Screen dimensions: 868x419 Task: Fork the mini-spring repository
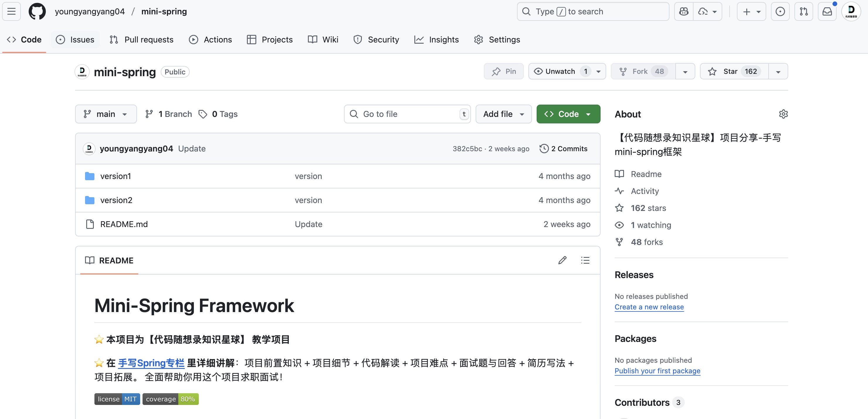643,71
